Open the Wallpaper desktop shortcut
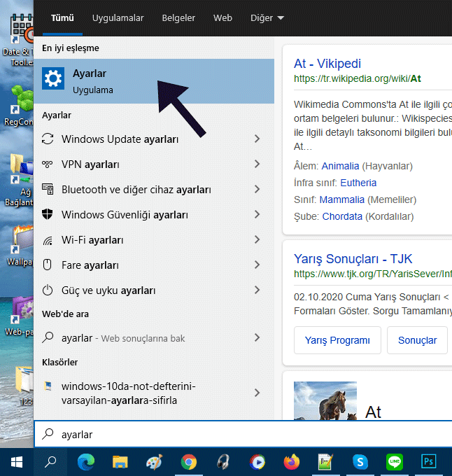 coord(20,246)
